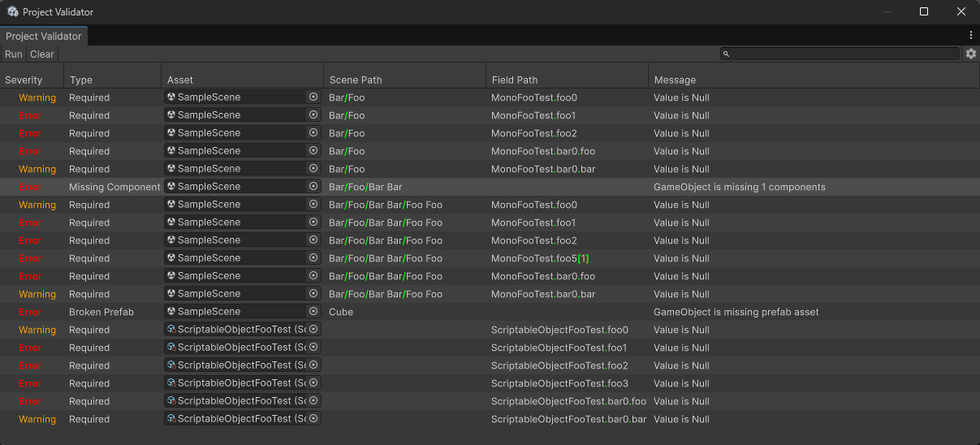Sort results by the Severity column header

coord(32,80)
